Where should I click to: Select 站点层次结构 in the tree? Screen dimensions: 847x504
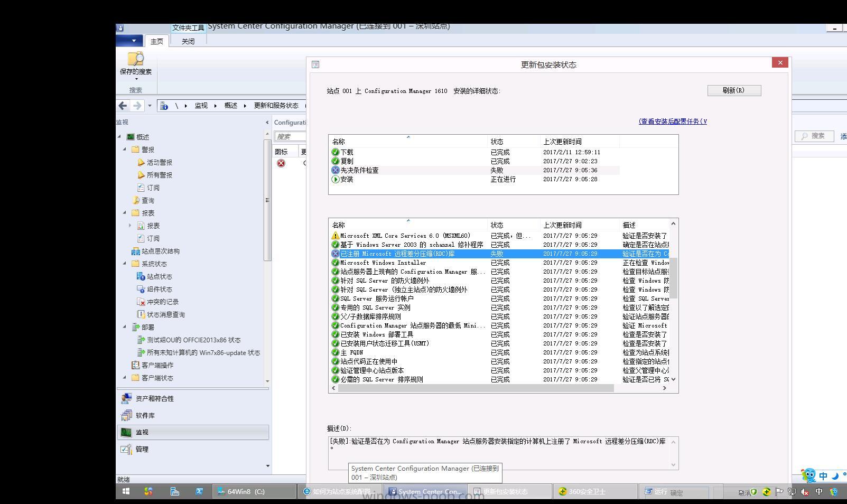(161, 251)
